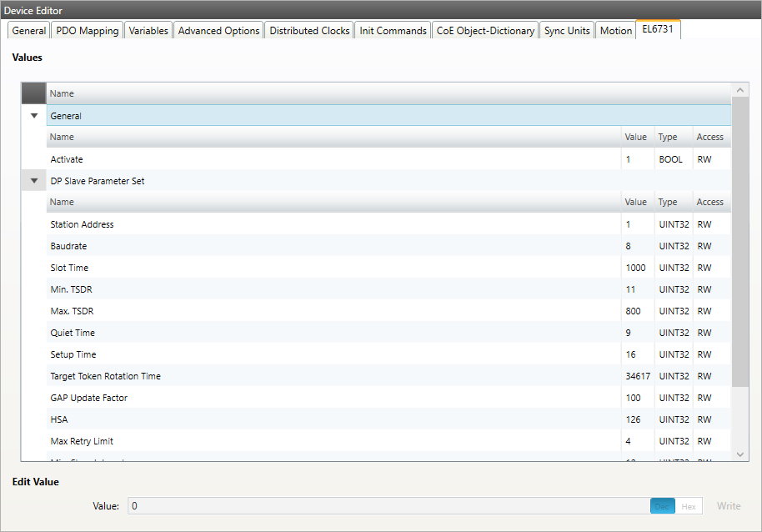The width and height of the screenshot is (762, 532).
Task: Open the Init Commands tab
Action: click(x=393, y=31)
